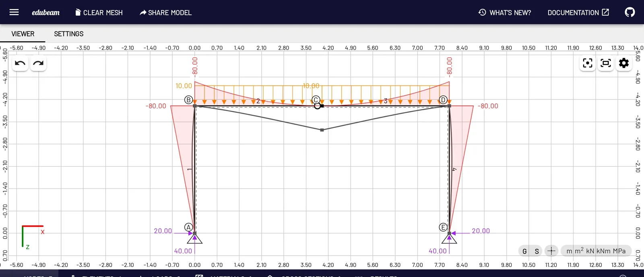Select element 4 label on the right column
Image resolution: width=644 pixels, height=277 pixels.
454,170
